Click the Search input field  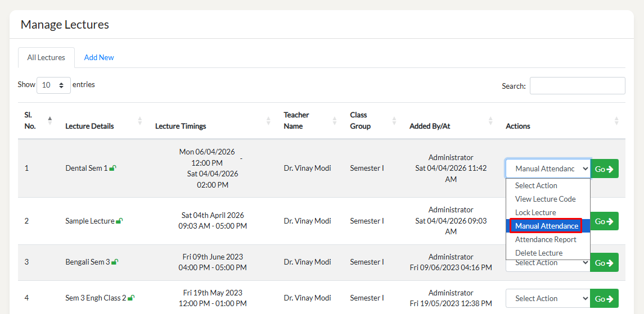(577, 86)
